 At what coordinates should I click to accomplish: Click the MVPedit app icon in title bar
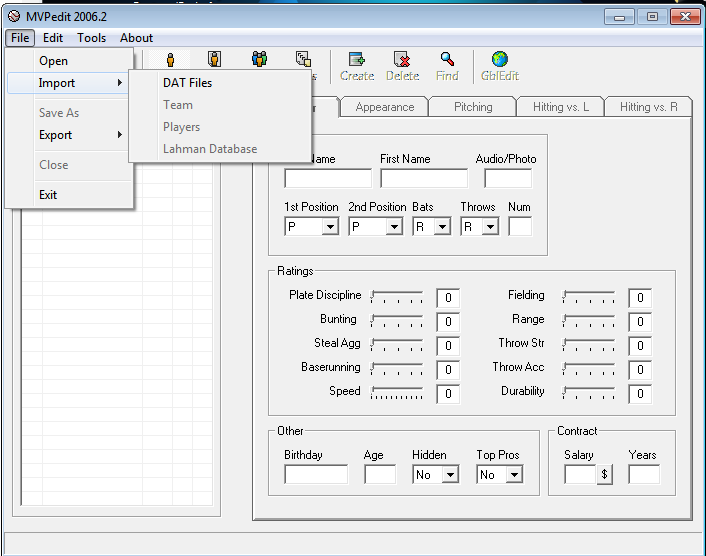pyautogui.click(x=14, y=17)
